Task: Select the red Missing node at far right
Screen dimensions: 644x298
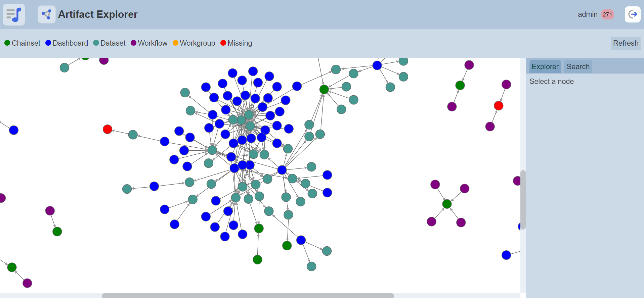Action: (499, 106)
